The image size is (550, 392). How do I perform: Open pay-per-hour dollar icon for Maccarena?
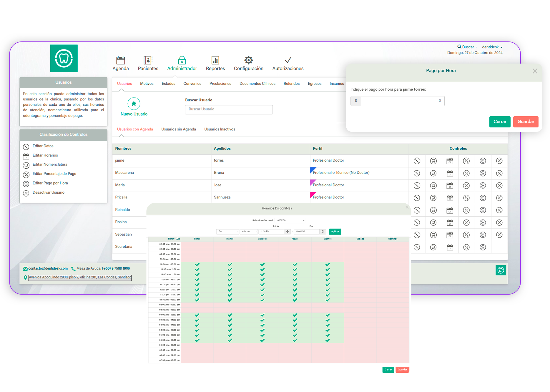[x=483, y=173]
